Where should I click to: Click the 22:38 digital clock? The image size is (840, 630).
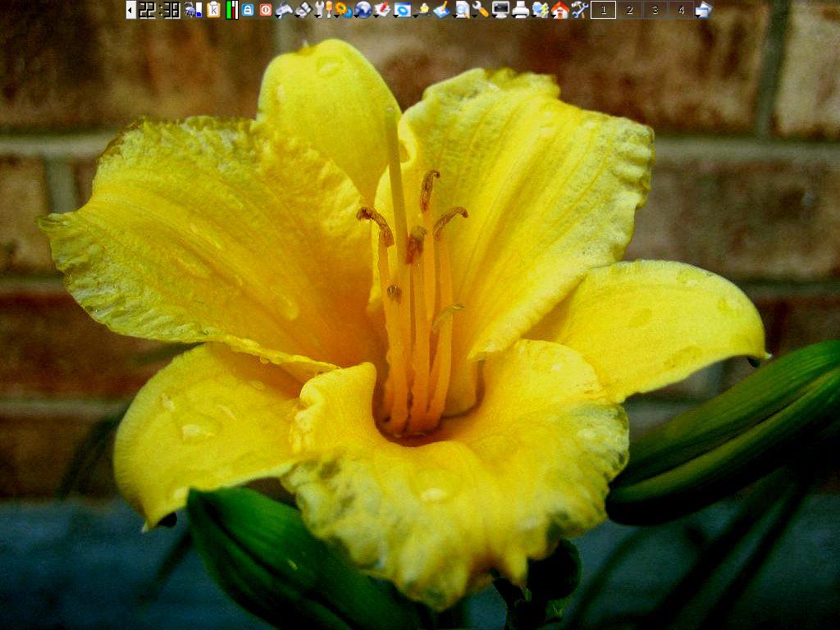click(160, 10)
